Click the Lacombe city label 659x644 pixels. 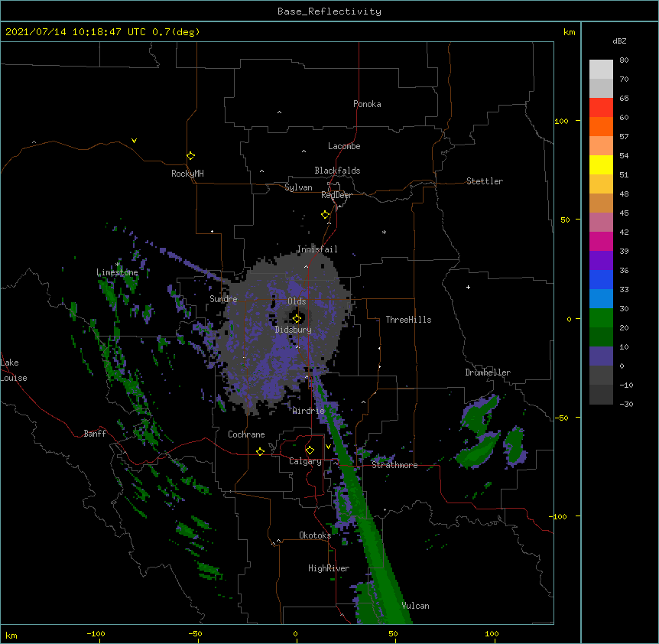(x=344, y=146)
